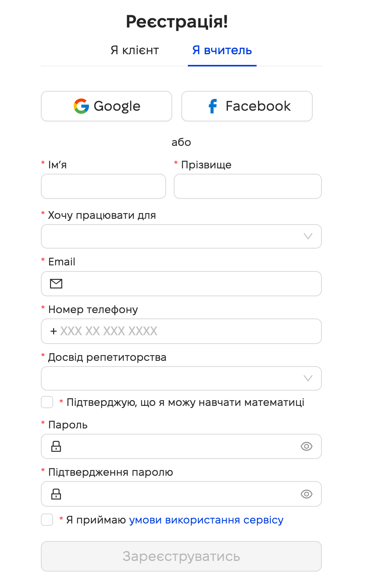Tick the terms of service acceptance checkbox
Viewport: 365px width, 588px height.
point(47,520)
